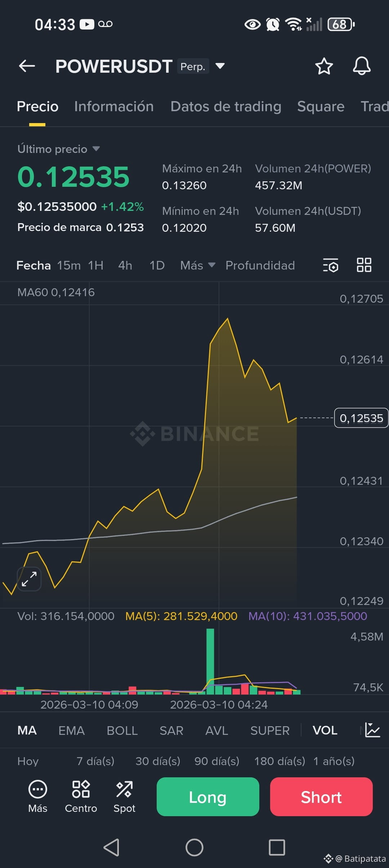Open the chart grid layout icon
The height and width of the screenshot is (868, 389).
pyautogui.click(x=364, y=265)
